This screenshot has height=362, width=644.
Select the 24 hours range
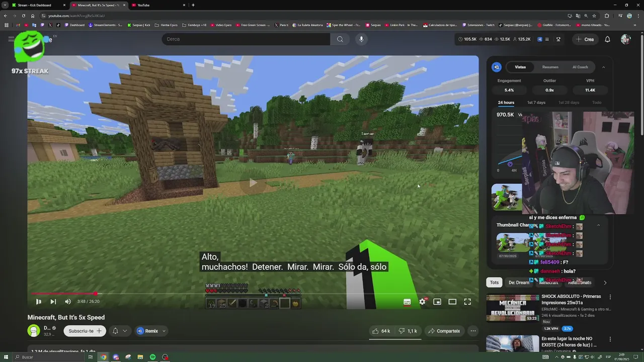click(x=506, y=103)
